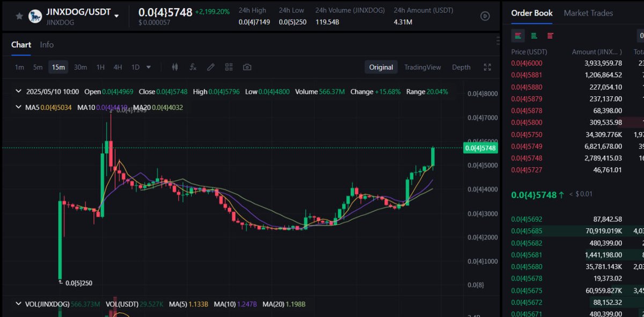Expand more timeframe options arrow
Image resolution: width=644 pixels, height=317 pixels.
[149, 67]
